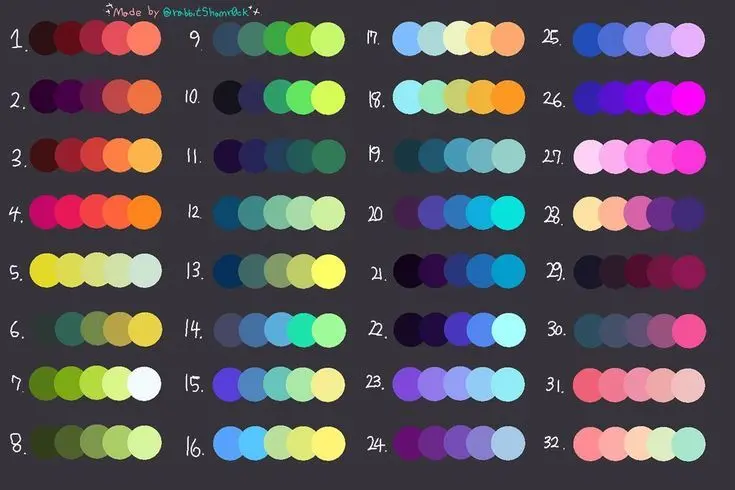Viewport: 735px width, 490px height.
Task: Select the light blue swatch starting palette 17
Action: click(406, 39)
